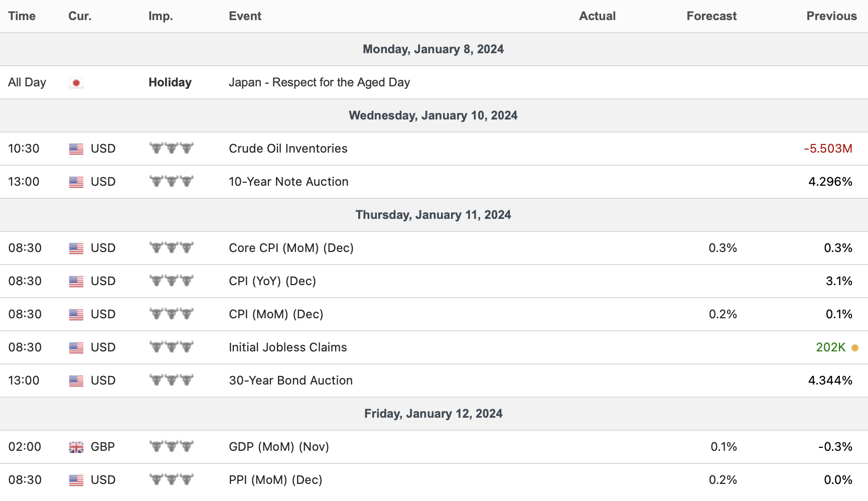This screenshot has width=868, height=501.
Task: Click bull importance icons for Initial Jobless Claims
Action: tap(171, 347)
